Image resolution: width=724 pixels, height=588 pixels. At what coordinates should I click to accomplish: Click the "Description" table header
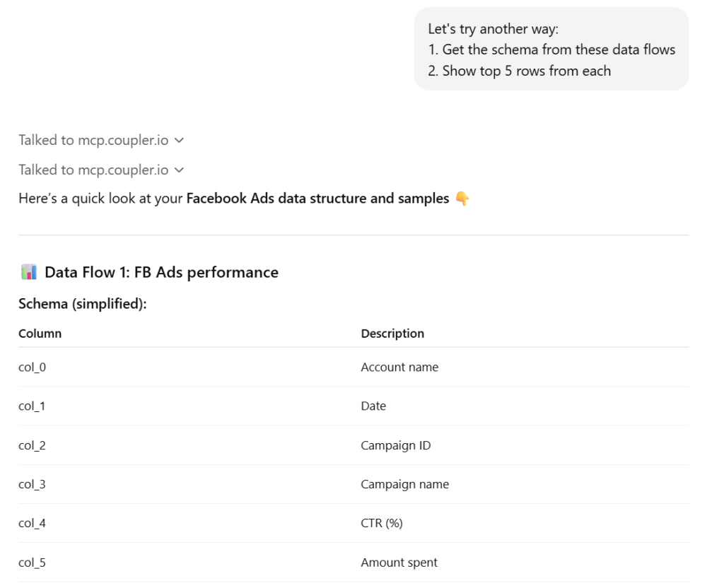pos(392,334)
